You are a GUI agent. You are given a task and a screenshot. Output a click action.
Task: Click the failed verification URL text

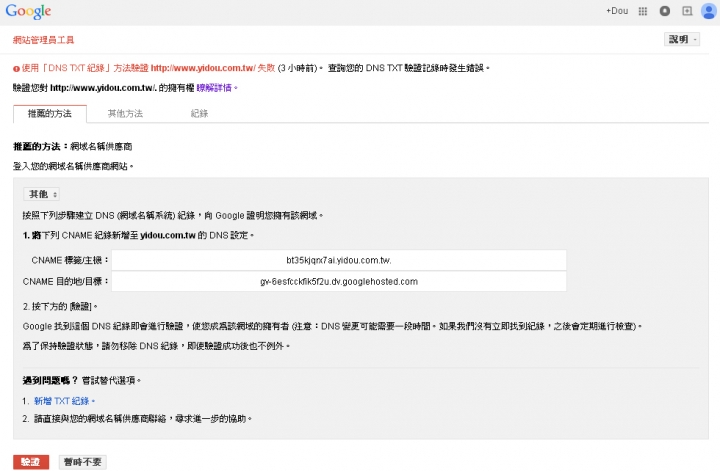click(x=202, y=68)
